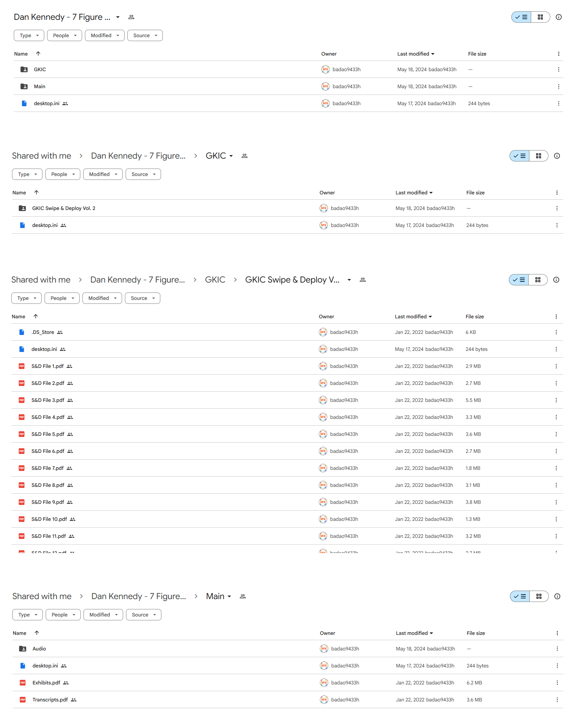Sort by File size in Swipe & Deploy section

pos(475,317)
